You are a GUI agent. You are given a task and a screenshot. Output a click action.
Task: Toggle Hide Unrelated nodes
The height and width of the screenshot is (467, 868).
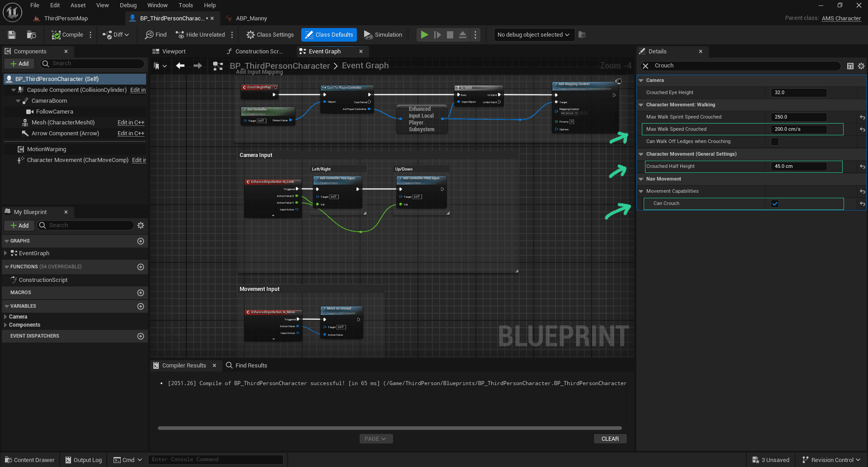[200, 35]
